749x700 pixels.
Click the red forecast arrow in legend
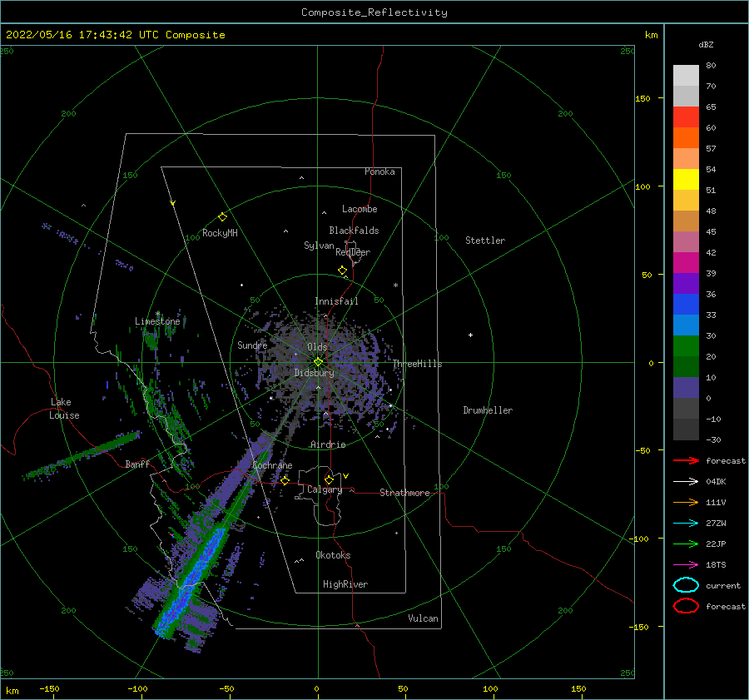pyautogui.click(x=686, y=460)
